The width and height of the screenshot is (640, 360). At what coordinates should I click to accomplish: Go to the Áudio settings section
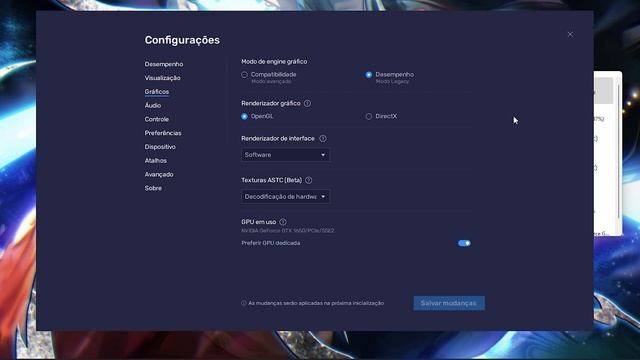(153, 105)
